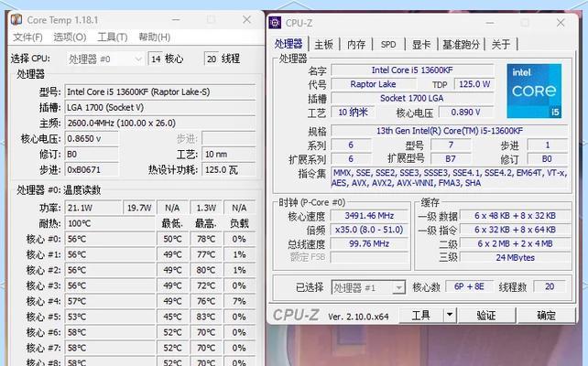Click the 工艺 value 10 nm in Core Temp
588x366 pixels.
click(229, 154)
